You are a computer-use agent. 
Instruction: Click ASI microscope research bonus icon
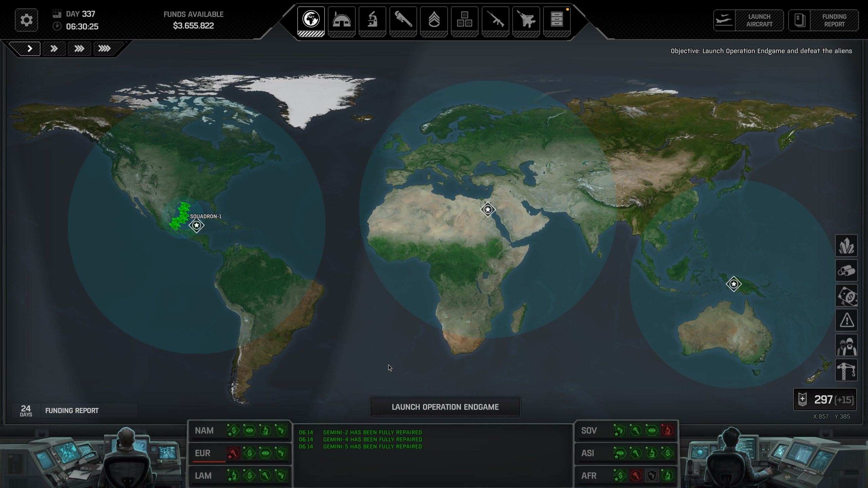point(652,453)
